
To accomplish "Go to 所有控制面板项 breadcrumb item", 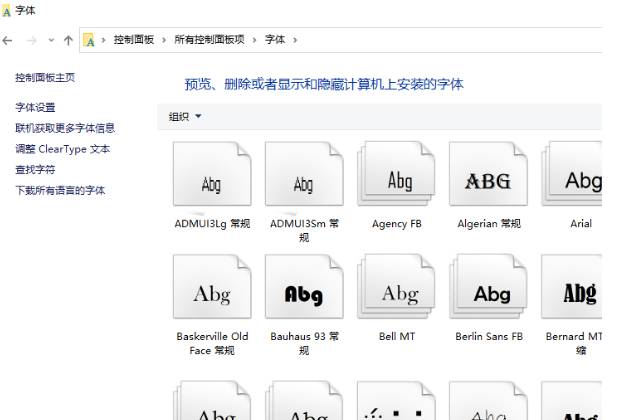I will 209,40.
